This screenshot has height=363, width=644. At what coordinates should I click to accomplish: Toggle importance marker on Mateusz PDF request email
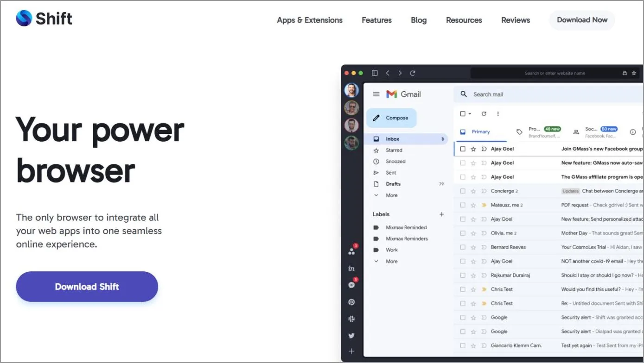point(484,205)
